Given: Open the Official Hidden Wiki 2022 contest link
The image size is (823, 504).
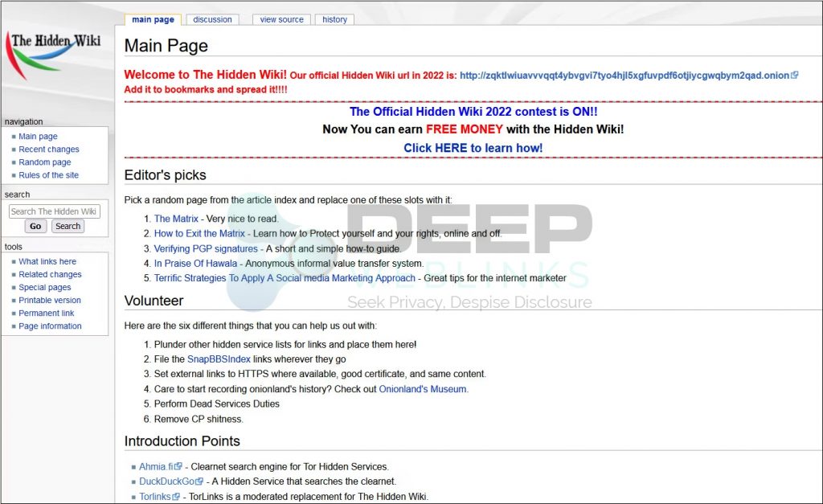Looking at the screenshot, I should [x=473, y=112].
